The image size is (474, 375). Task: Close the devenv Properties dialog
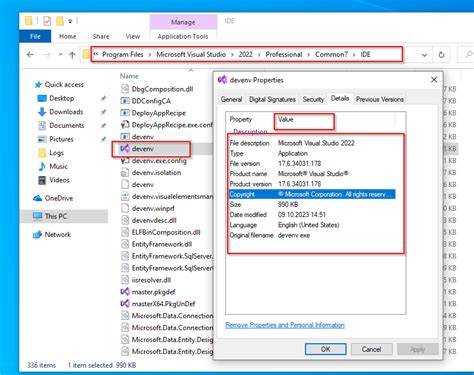pyautogui.click(x=434, y=80)
